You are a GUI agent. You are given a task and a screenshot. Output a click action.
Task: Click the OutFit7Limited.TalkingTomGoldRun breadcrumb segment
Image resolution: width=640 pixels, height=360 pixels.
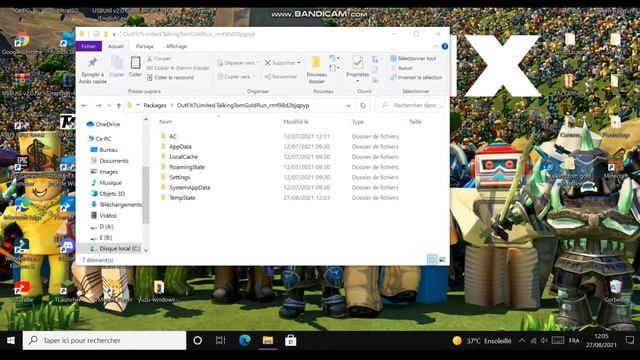(x=243, y=105)
